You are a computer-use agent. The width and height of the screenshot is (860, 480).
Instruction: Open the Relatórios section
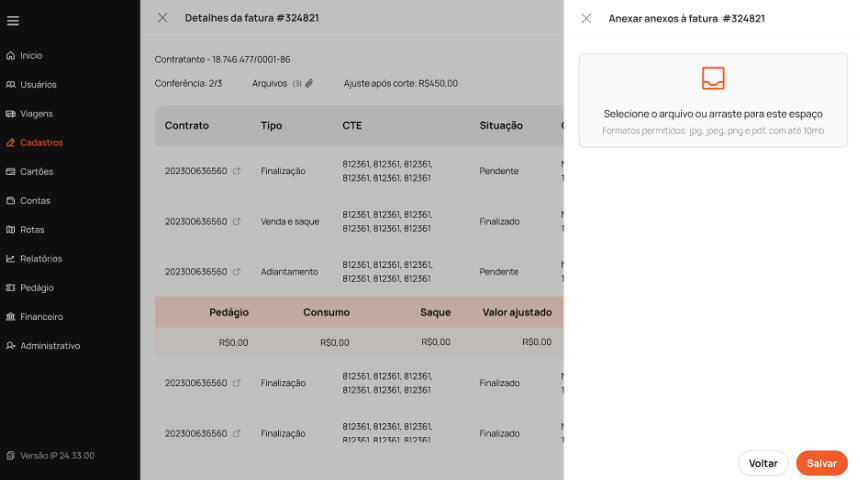[x=41, y=259]
